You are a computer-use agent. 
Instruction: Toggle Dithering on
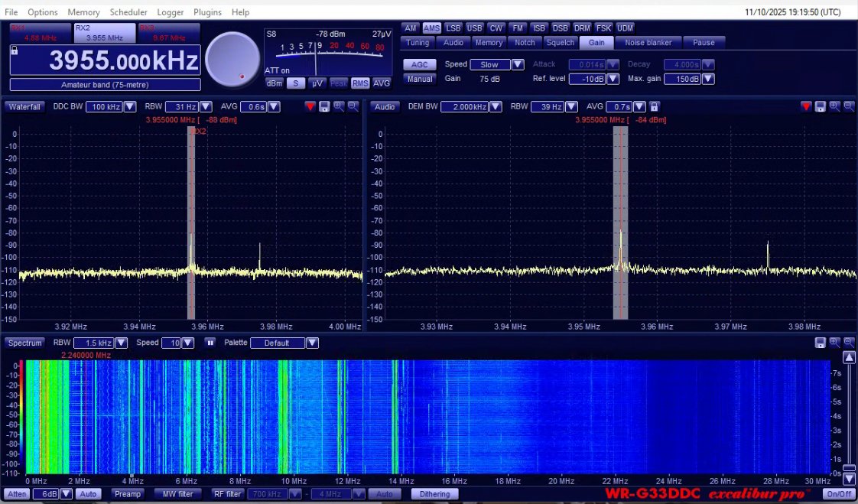434,494
